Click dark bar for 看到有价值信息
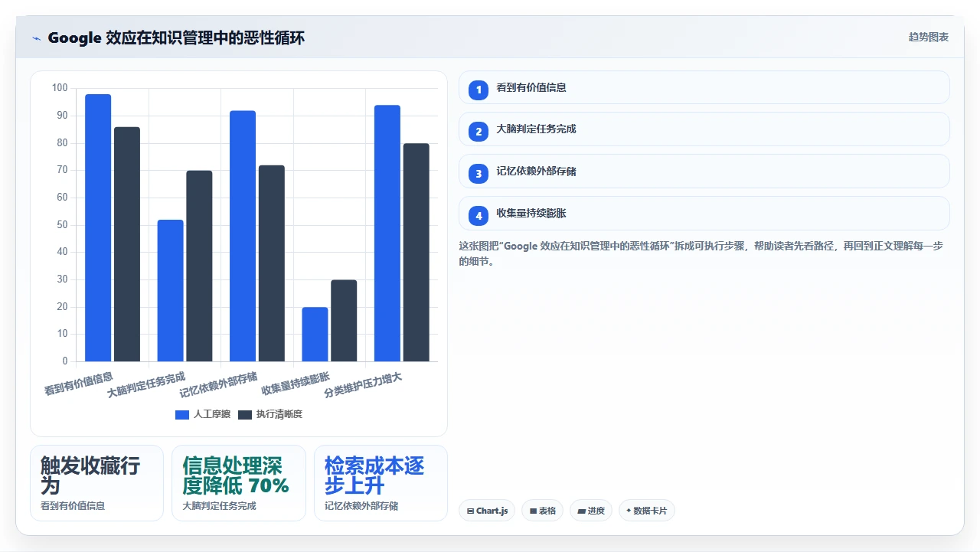980x552 pixels. tap(127, 244)
